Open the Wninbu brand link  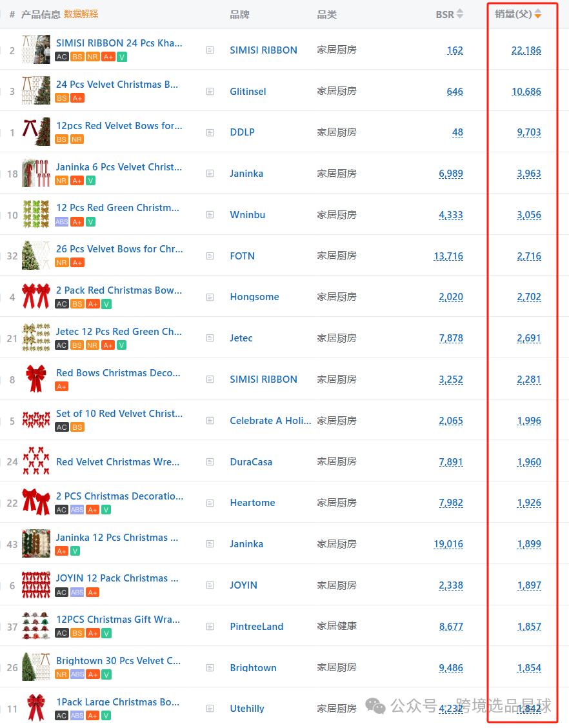coord(247,215)
